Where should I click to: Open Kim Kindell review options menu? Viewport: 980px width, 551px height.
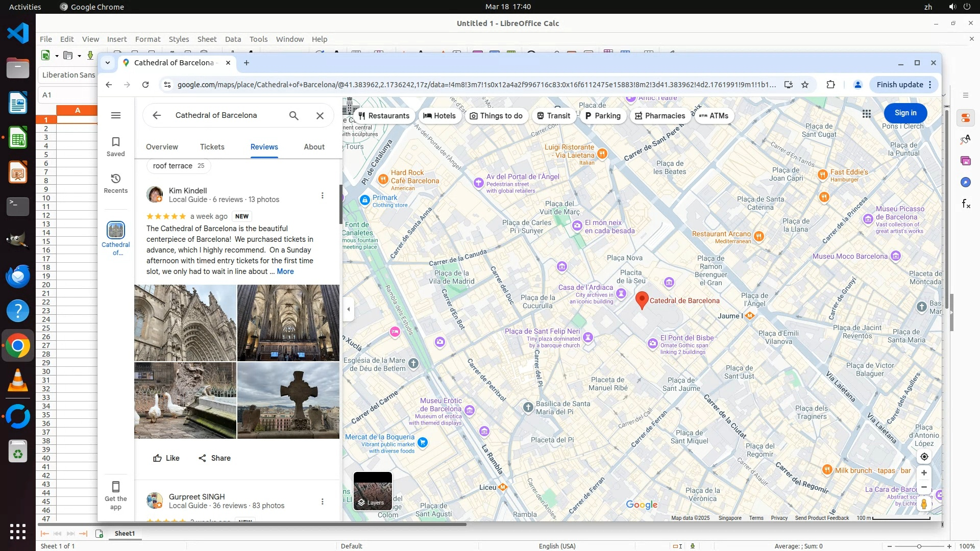322,195
